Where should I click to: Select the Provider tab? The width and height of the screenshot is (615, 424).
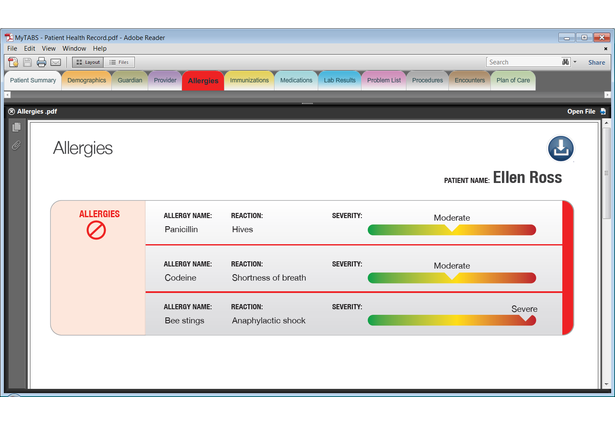[x=165, y=80]
